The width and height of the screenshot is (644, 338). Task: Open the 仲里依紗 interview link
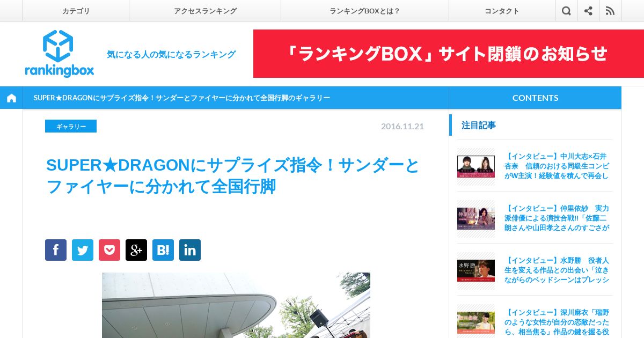557,218
